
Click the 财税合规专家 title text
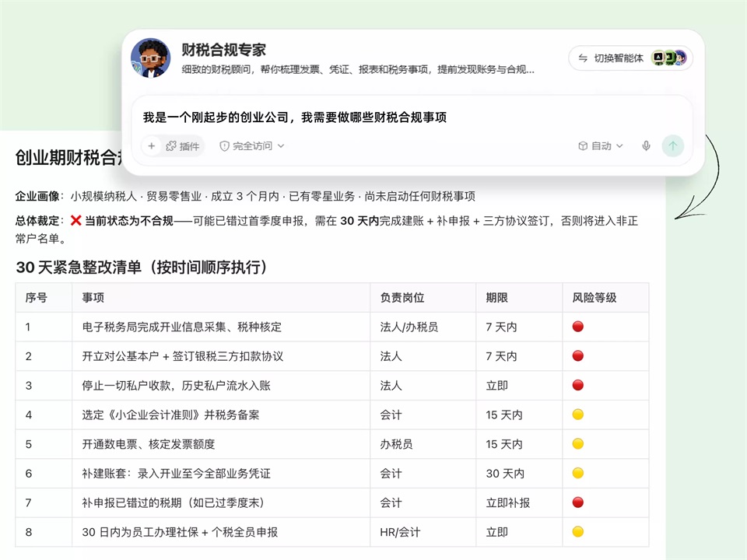tap(223, 50)
